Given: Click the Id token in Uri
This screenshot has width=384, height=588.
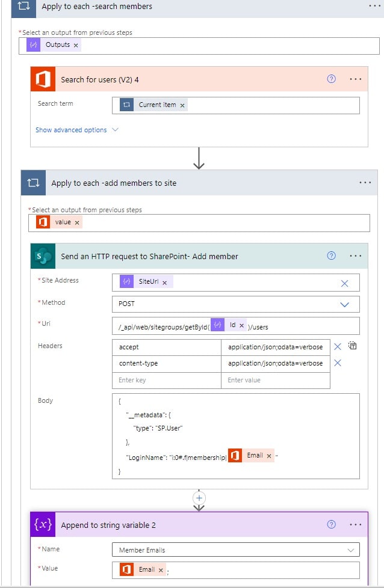Looking at the screenshot, I should tap(229, 325).
